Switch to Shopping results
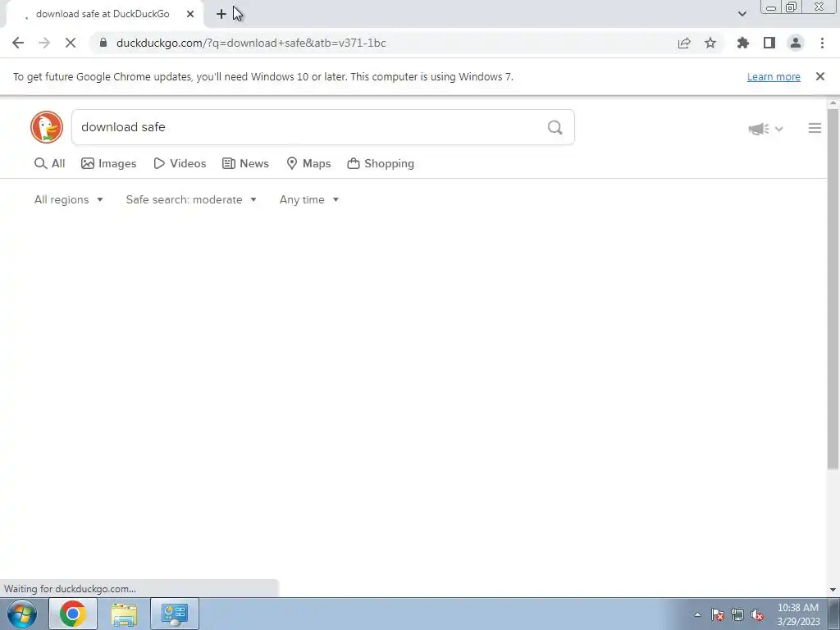This screenshot has height=630, width=840. (x=381, y=163)
